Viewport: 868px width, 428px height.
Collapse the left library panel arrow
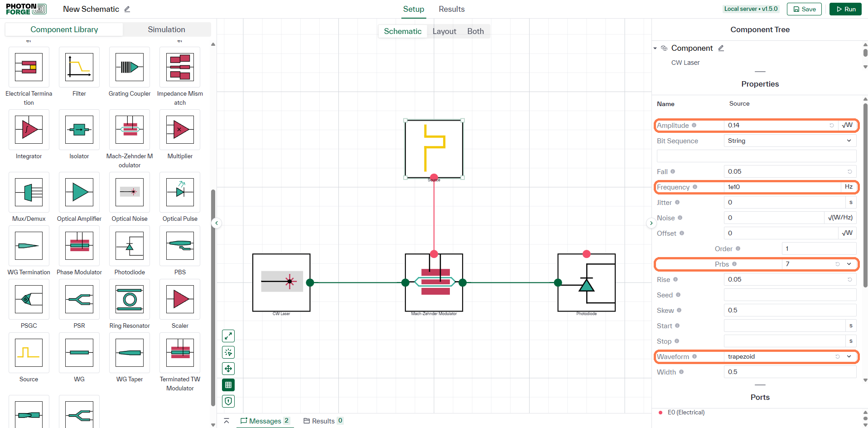[x=217, y=223]
